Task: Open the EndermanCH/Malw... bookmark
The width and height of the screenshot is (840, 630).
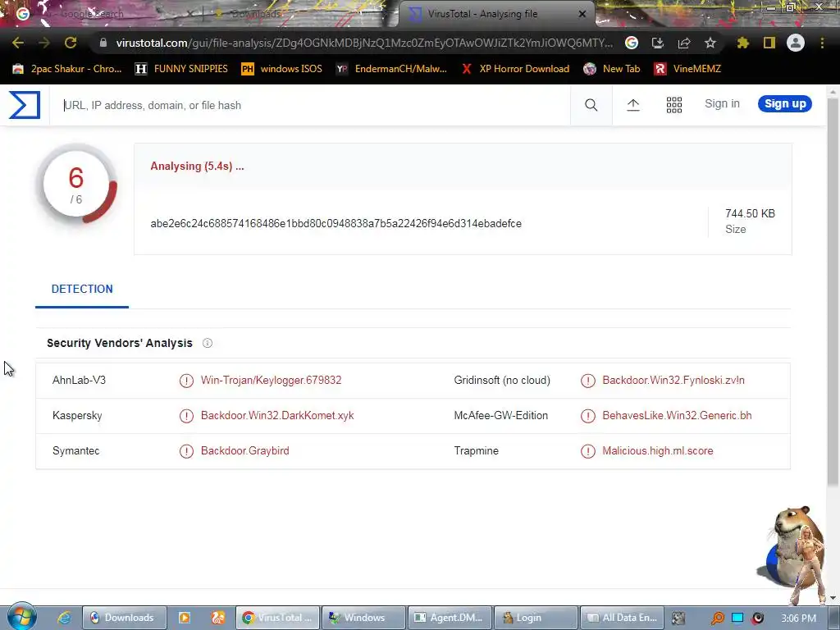Action: (x=391, y=69)
